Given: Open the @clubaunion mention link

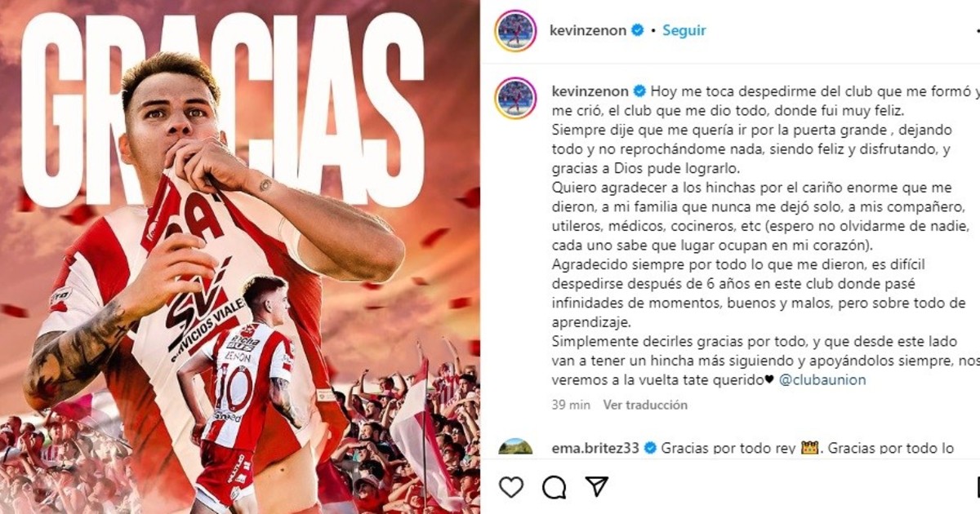Looking at the screenshot, I should tap(822, 380).
